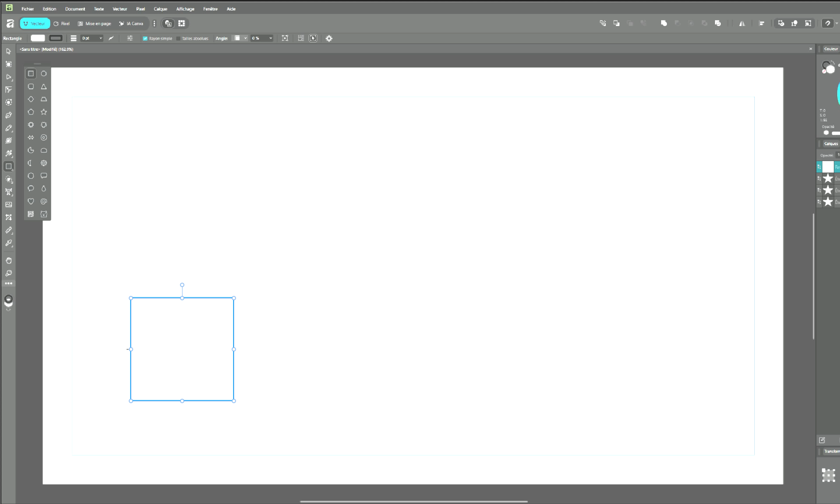840x504 pixels.
Task: Open the 0 % corner radius dropdown
Action: click(x=270, y=38)
